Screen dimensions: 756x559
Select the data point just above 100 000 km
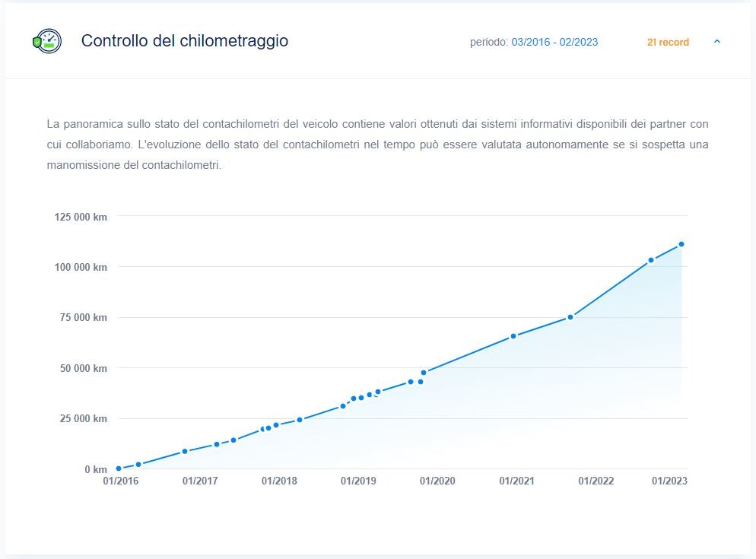(x=651, y=260)
